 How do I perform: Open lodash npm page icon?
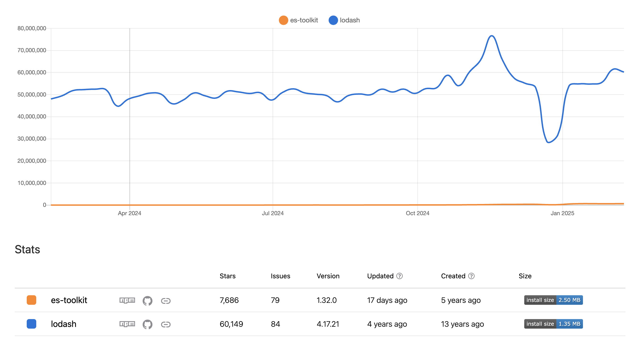point(127,324)
